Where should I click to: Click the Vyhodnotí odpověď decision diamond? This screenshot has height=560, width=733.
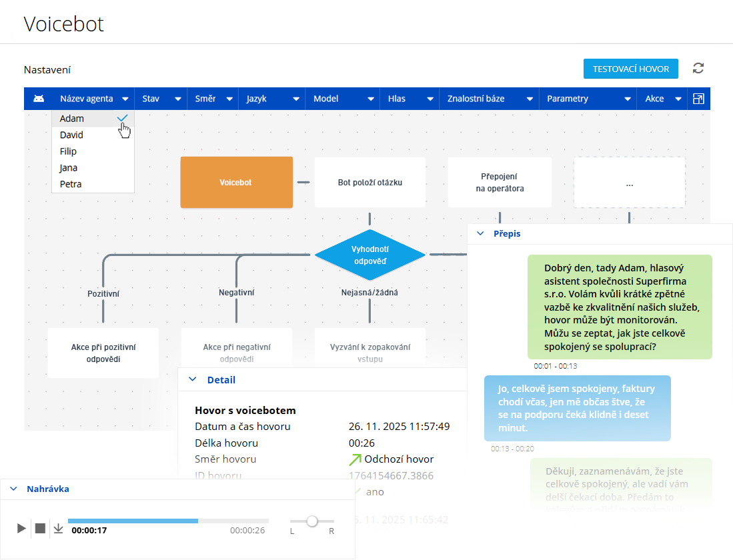click(x=370, y=255)
